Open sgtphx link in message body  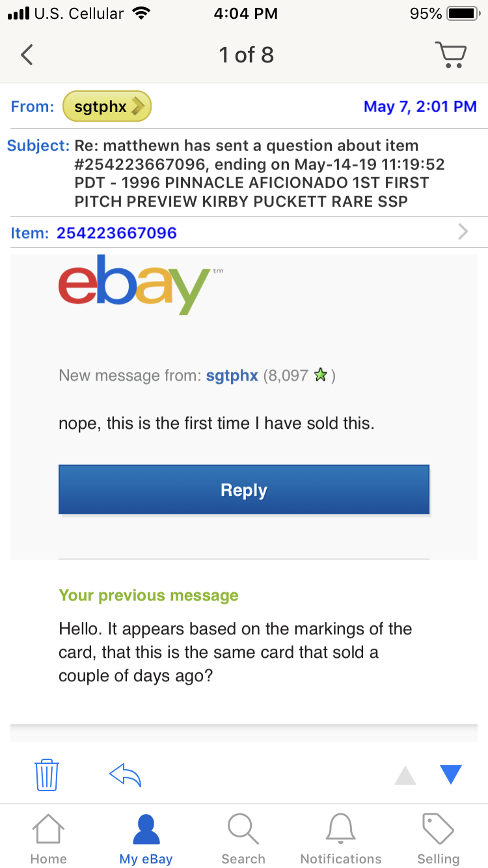coord(232,375)
